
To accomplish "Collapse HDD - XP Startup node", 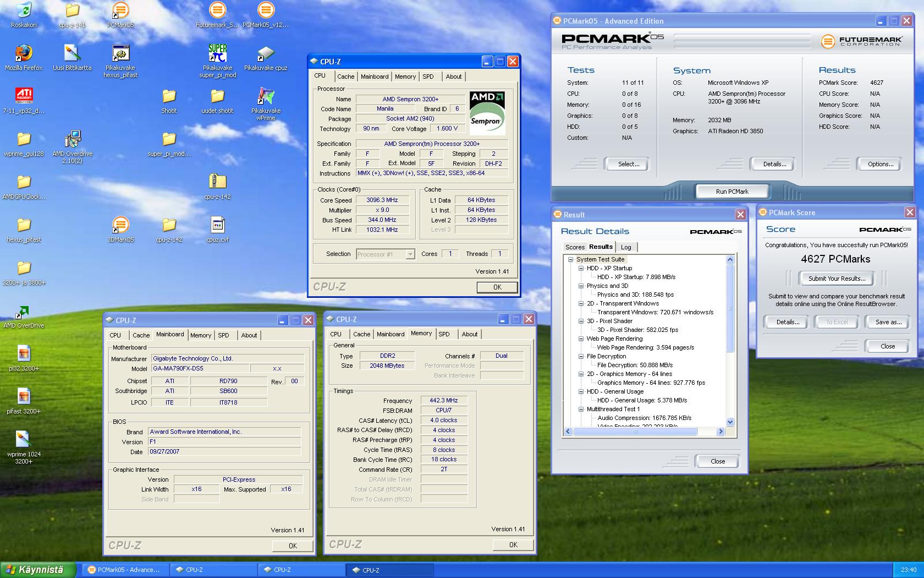I will coord(581,268).
